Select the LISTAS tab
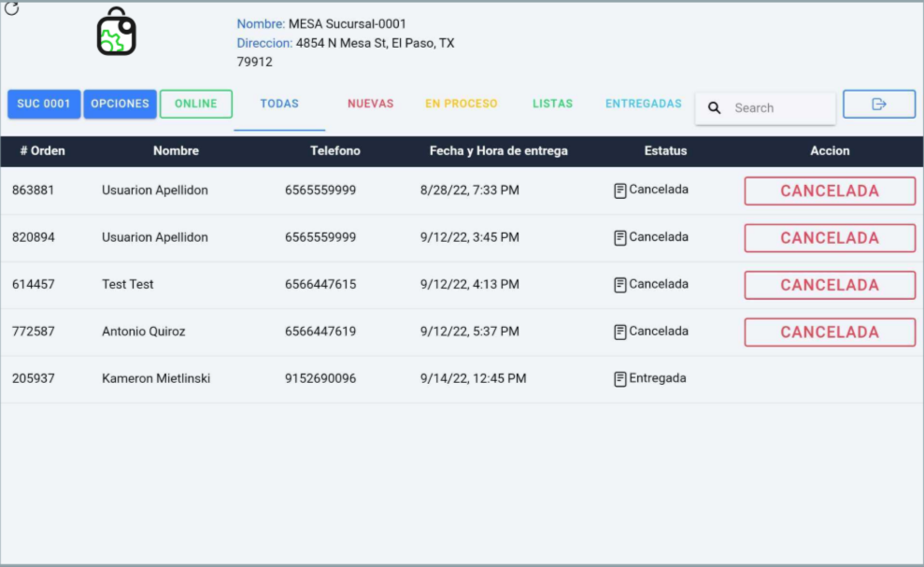 [552, 104]
